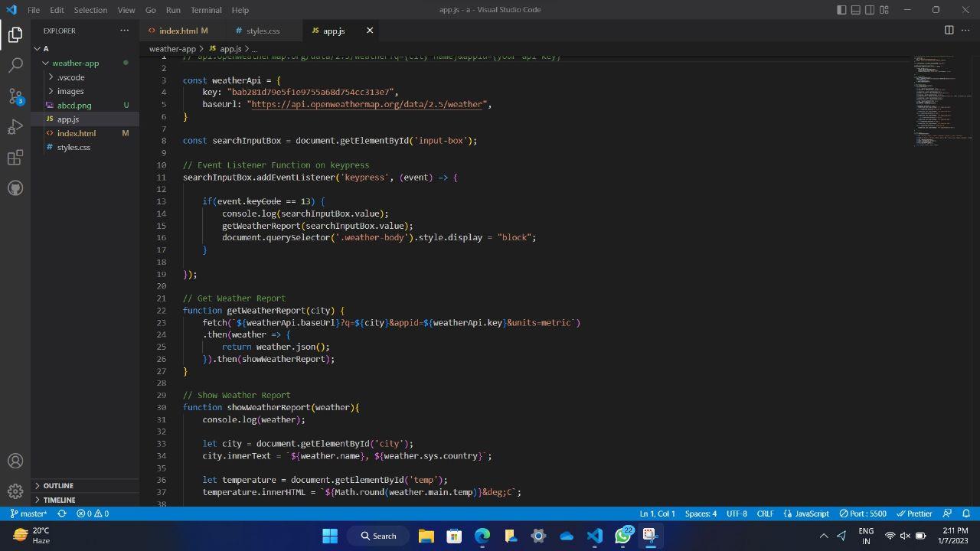Change line ending sequence CRLF

[765, 514]
